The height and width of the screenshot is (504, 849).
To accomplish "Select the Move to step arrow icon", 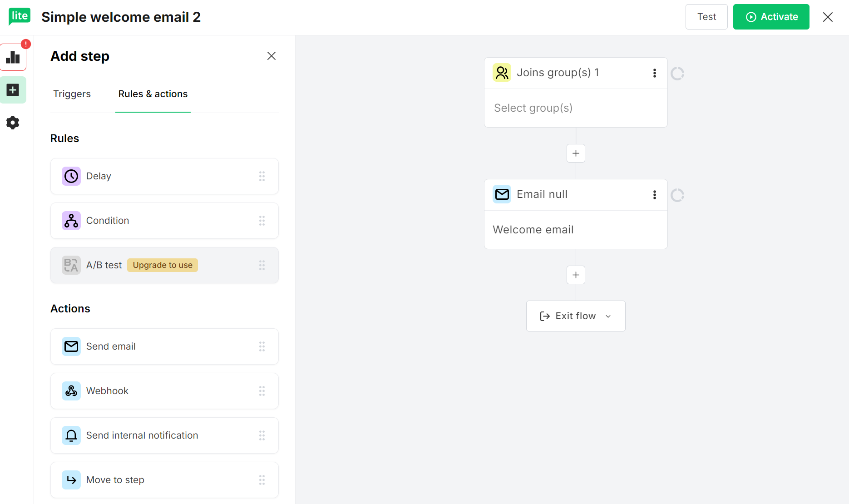I will 71,479.
